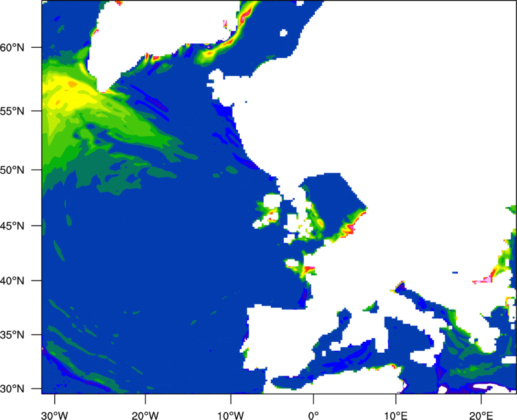Click the 30°W longitude label

click(x=55, y=415)
